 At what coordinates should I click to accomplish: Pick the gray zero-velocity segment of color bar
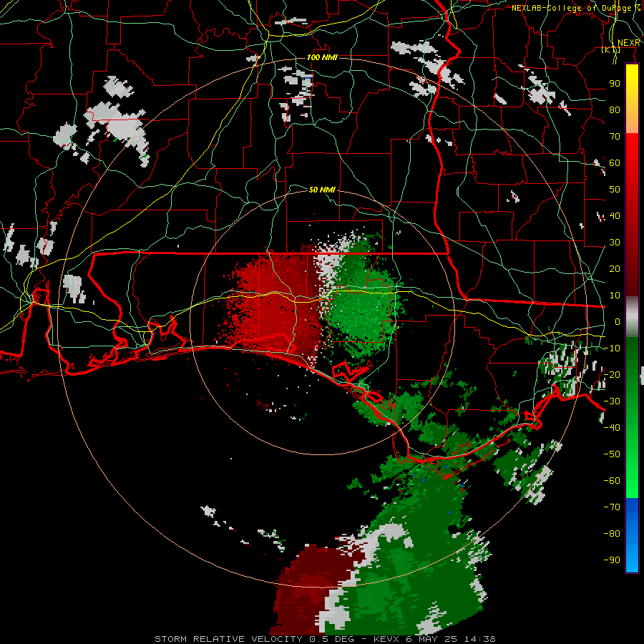coord(632,317)
